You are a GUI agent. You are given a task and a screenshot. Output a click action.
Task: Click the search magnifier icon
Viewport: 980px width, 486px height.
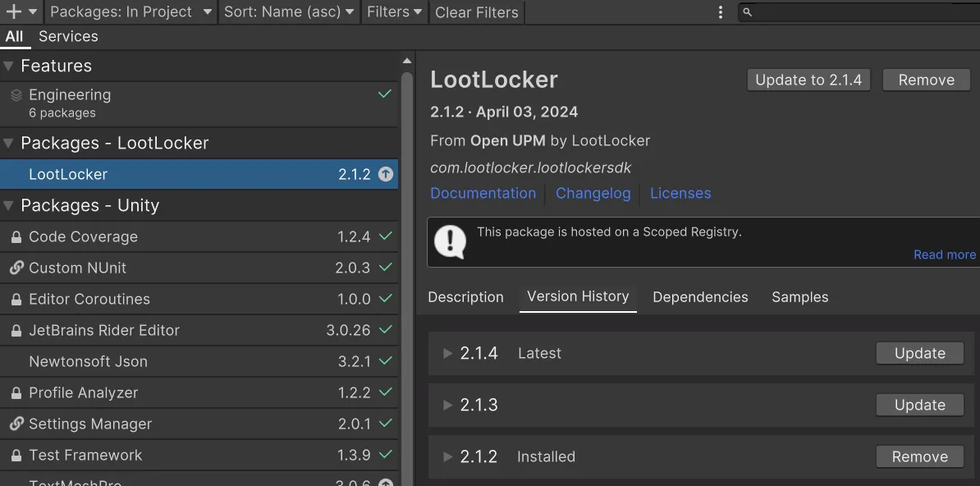(x=747, y=11)
